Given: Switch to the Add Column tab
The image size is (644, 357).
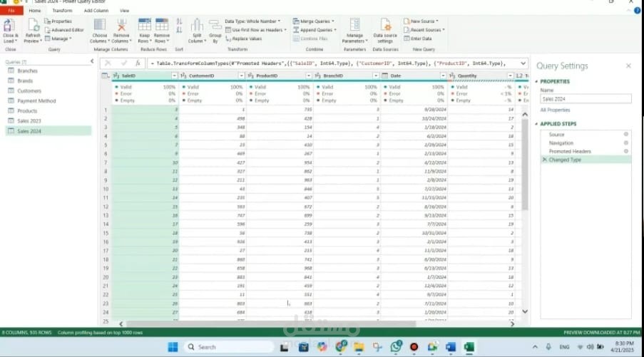Looking at the screenshot, I should pos(96,11).
